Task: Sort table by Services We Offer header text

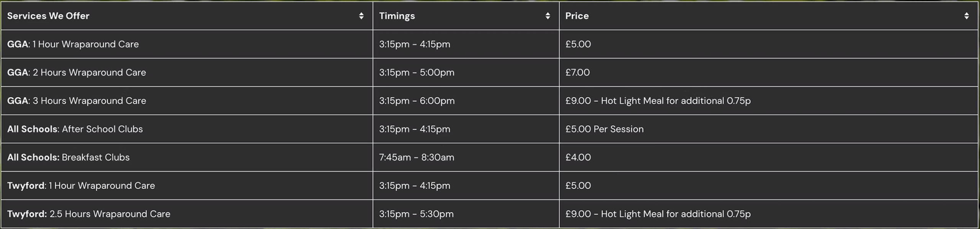Action: pyautogui.click(x=48, y=16)
